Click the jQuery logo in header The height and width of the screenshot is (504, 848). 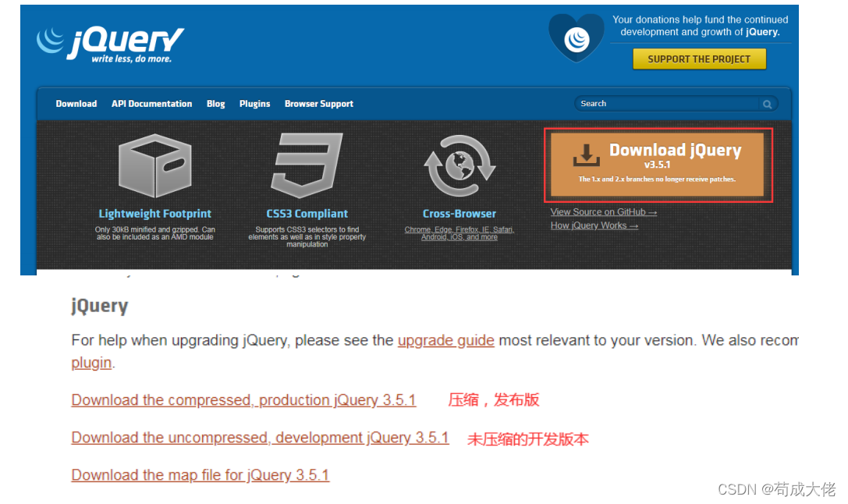110,44
